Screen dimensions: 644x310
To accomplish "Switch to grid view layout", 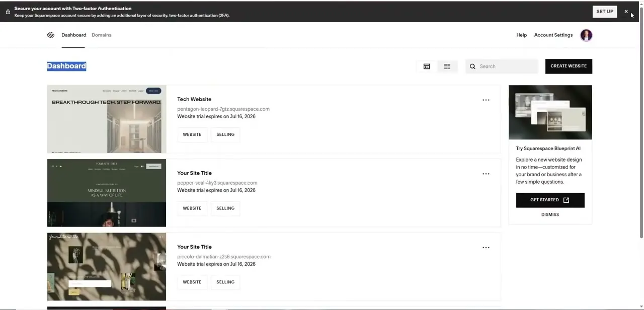I will coord(427,66).
